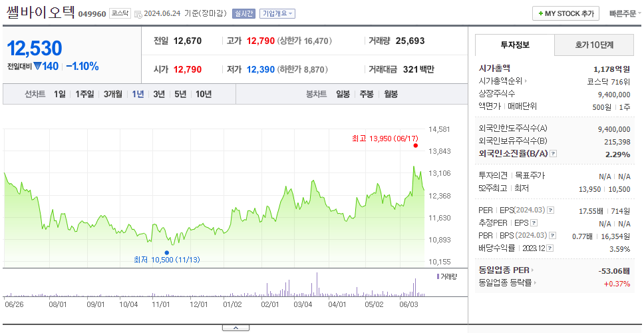Image resolution: width=644 pixels, height=333 pixels.
Task: Toggle the 실시간 button
Action: [x=244, y=13]
